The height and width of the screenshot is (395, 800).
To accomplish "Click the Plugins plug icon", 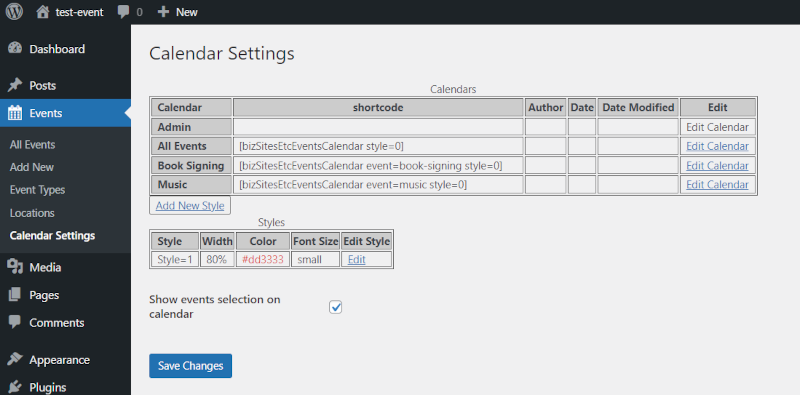I will (x=15, y=386).
